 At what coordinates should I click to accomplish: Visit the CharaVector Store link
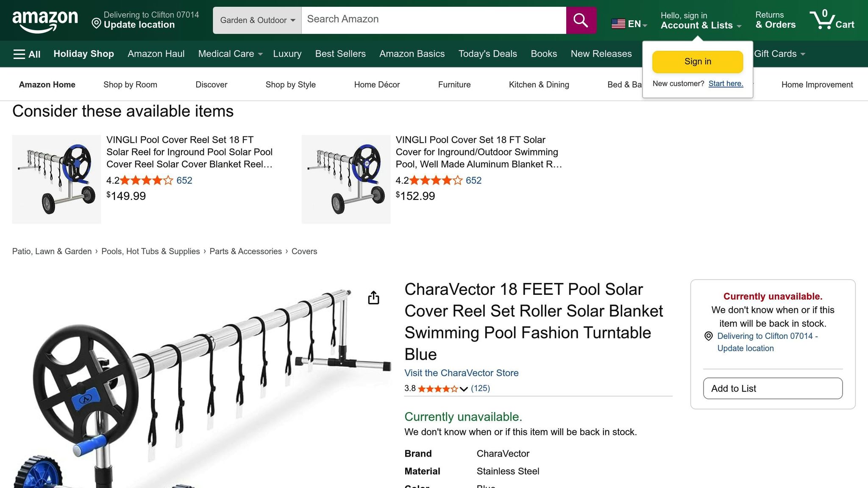461,373
